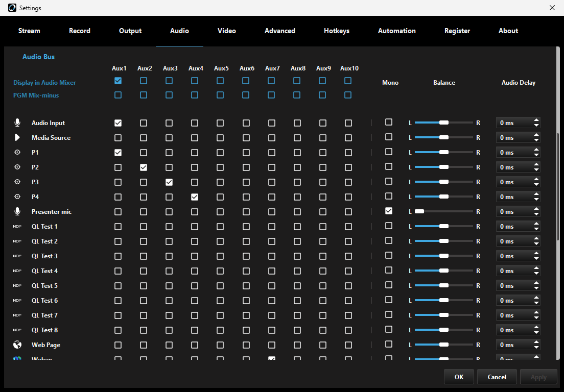The height and width of the screenshot is (392, 564).
Task: Click the NDI icon beside QL Test 4
Action: coord(17,271)
